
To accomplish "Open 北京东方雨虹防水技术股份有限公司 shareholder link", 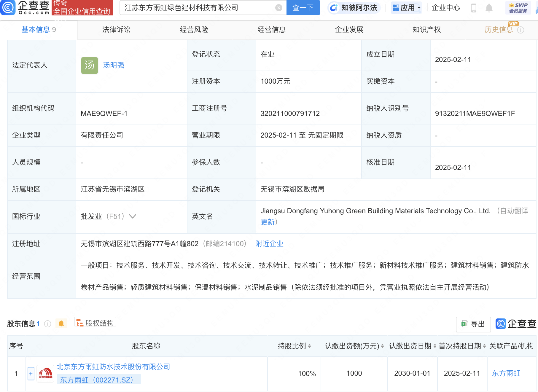I will pos(113,367).
